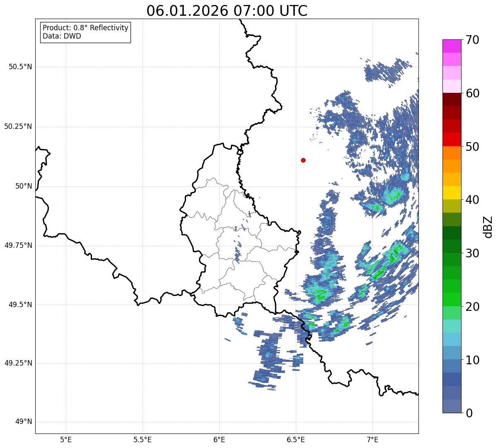Click the 49.5°N latitude label

(20, 305)
